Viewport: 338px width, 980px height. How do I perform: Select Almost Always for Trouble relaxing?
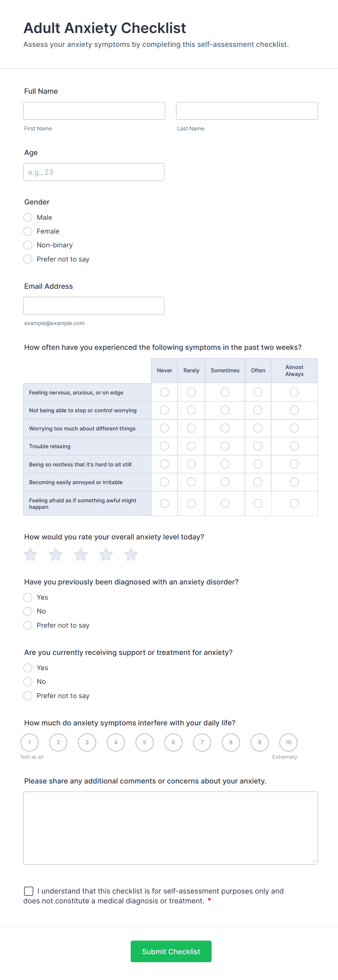point(294,446)
